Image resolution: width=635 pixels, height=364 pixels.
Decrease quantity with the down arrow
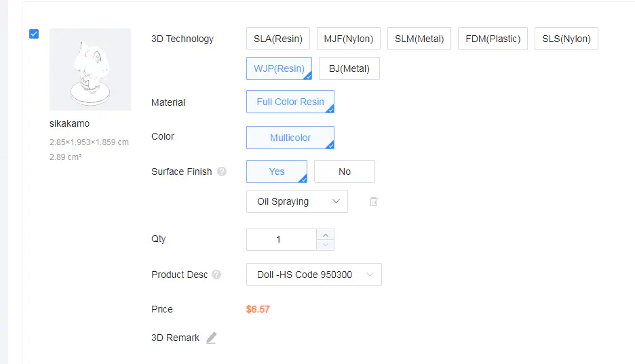[325, 244]
